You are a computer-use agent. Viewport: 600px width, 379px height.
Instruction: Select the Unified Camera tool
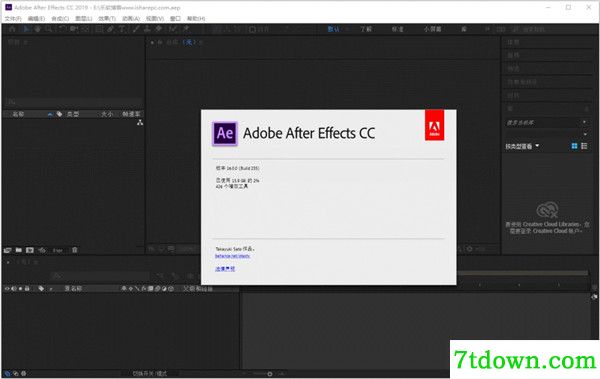tap(73, 29)
